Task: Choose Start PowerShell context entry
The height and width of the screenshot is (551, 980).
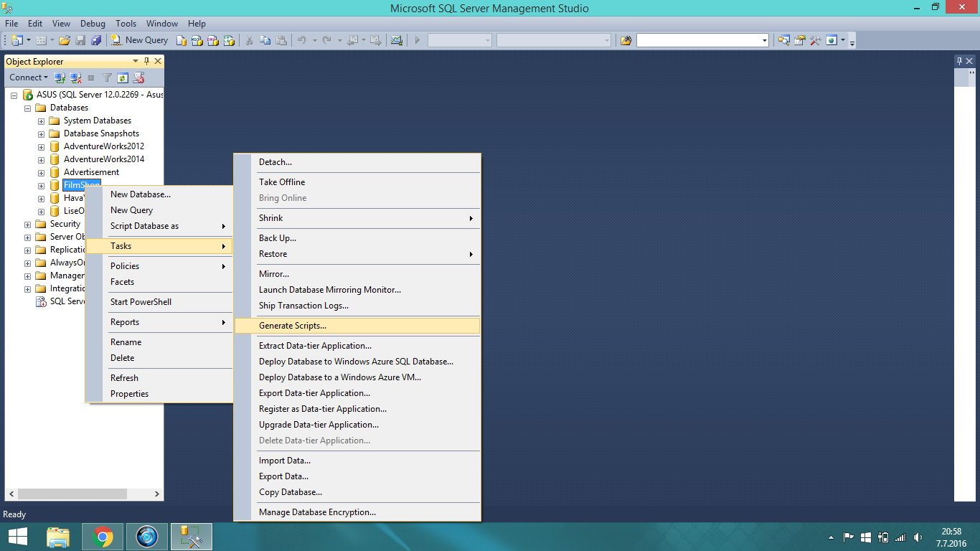Action: [159, 302]
